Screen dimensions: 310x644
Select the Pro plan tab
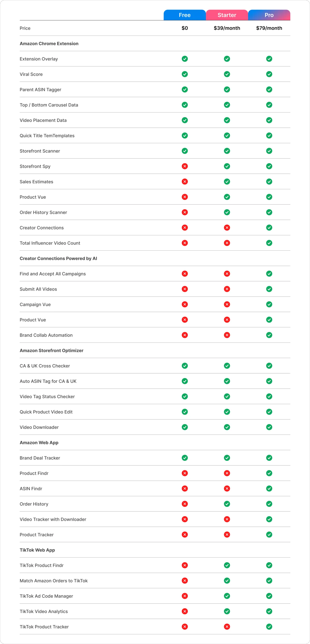pos(269,15)
